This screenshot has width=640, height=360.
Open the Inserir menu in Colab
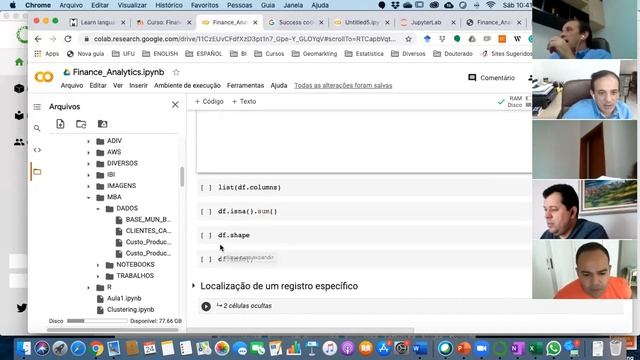coord(138,85)
